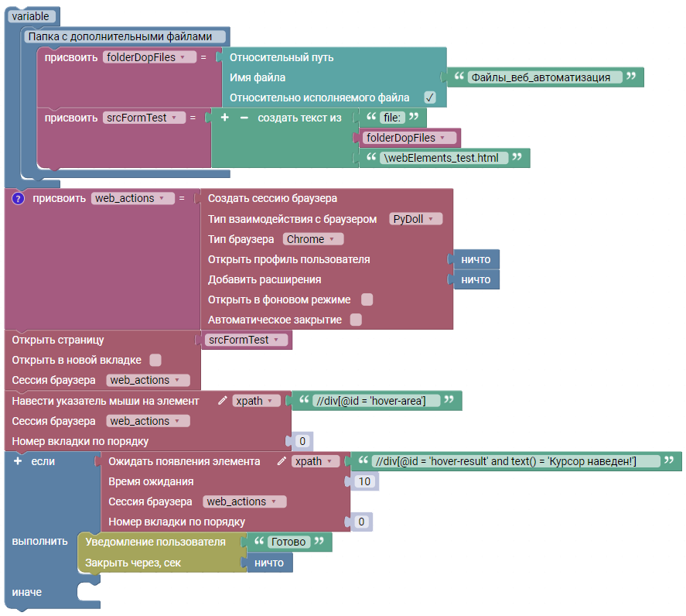Toggle 'Автоматическое закрытие' checkbox
Image resolution: width=686 pixels, height=616 pixels.
click(x=356, y=320)
